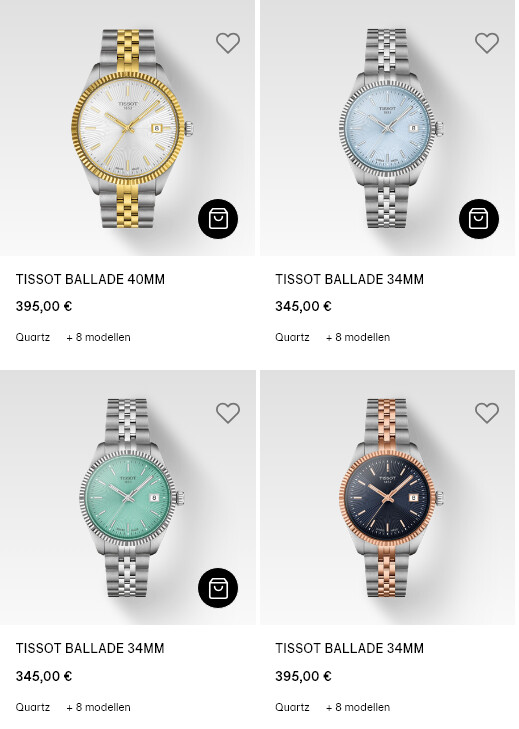Open the gold two-tone watch image
This screenshot has height=729, width=519.
132,128
